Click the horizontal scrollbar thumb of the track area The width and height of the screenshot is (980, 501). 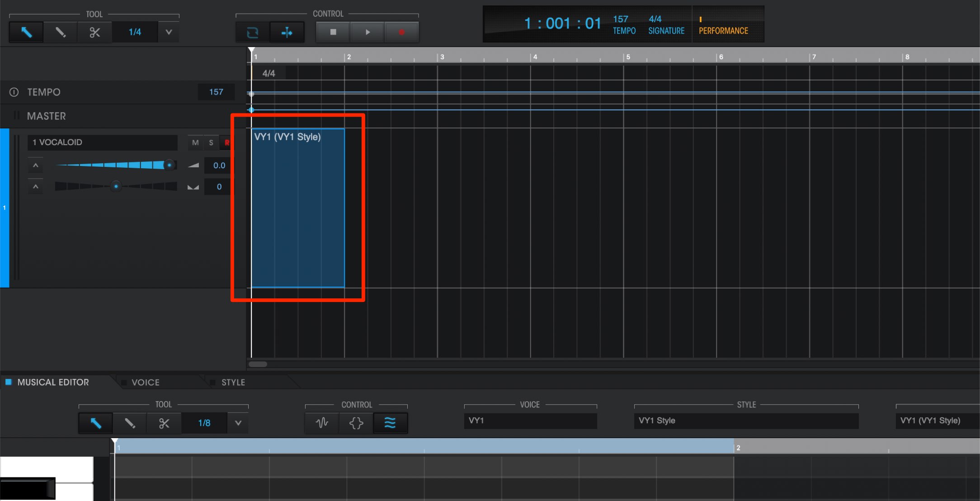point(258,364)
